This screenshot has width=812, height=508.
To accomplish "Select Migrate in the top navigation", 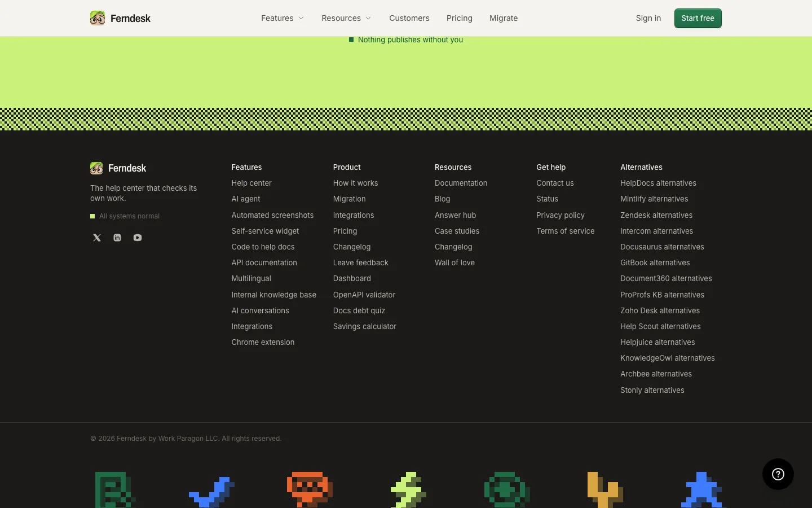I will (x=504, y=18).
